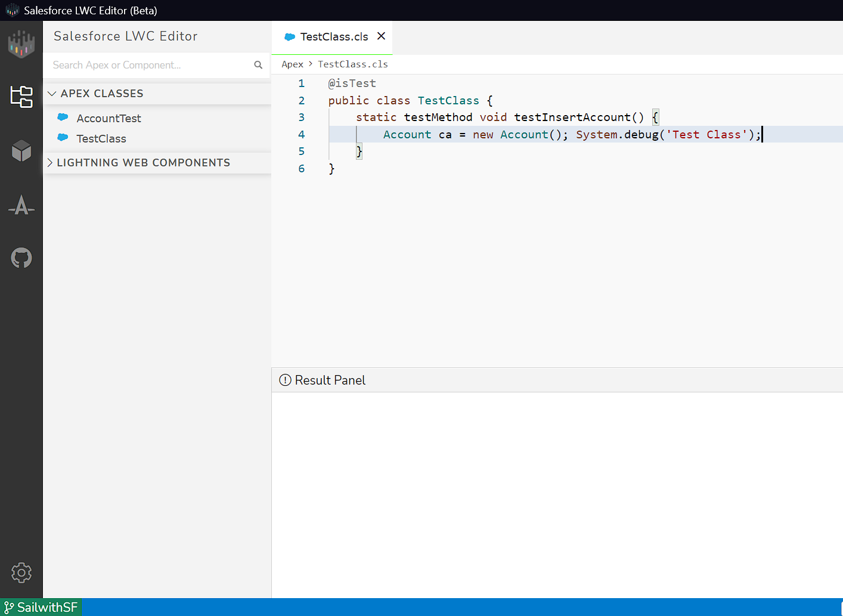Click the Result Panel header
843x616 pixels.
point(557,380)
